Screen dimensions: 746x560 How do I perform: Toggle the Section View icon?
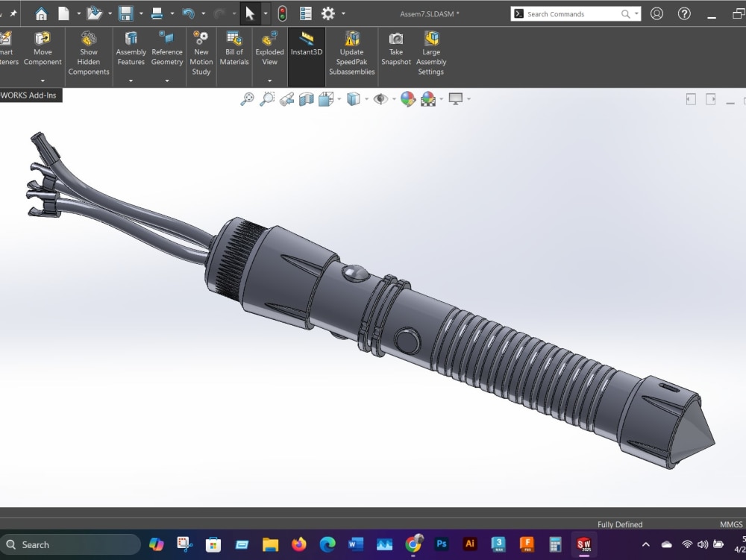click(307, 99)
